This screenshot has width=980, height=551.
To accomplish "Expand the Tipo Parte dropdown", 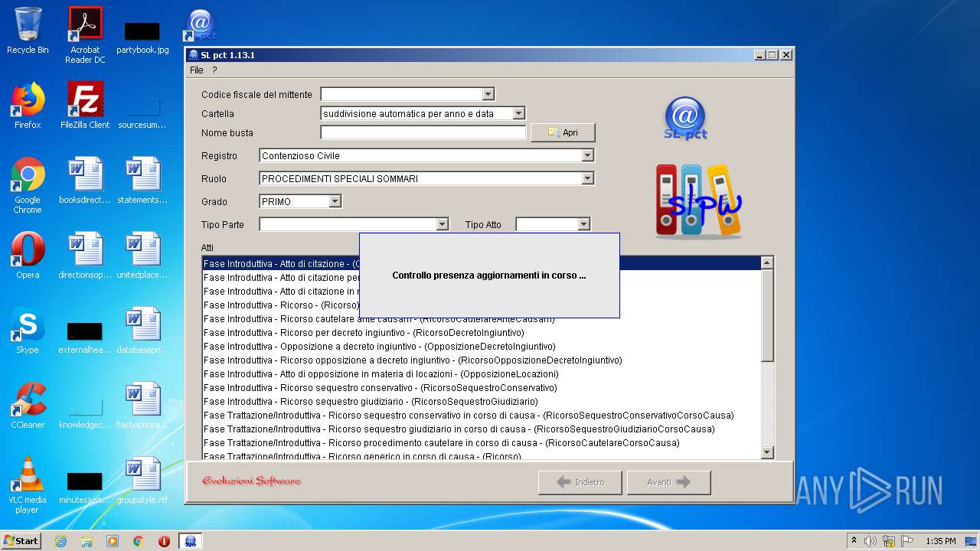I will click(x=442, y=224).
